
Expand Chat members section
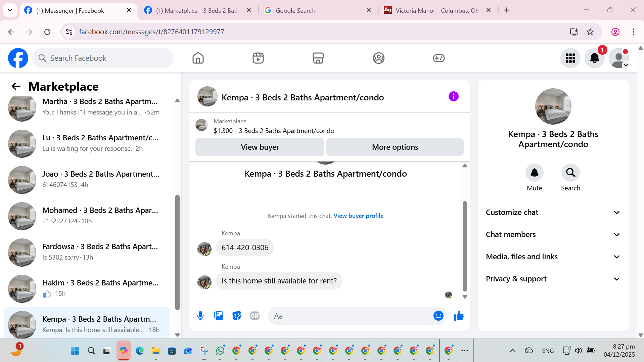tap(553, 235)
